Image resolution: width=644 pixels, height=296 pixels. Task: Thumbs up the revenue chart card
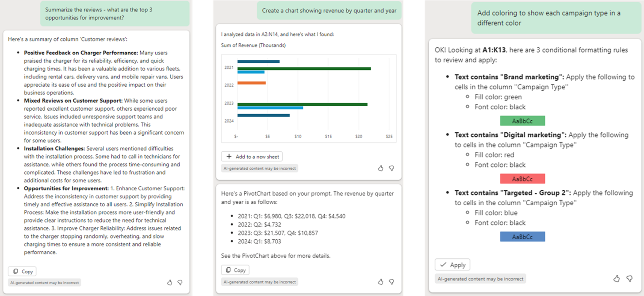click(x=380, y=168)
